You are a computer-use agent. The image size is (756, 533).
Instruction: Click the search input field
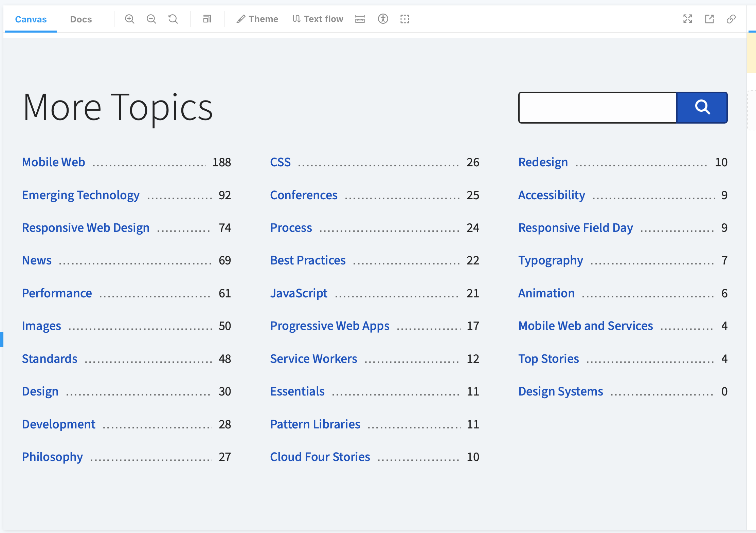(x=598, y=108)
